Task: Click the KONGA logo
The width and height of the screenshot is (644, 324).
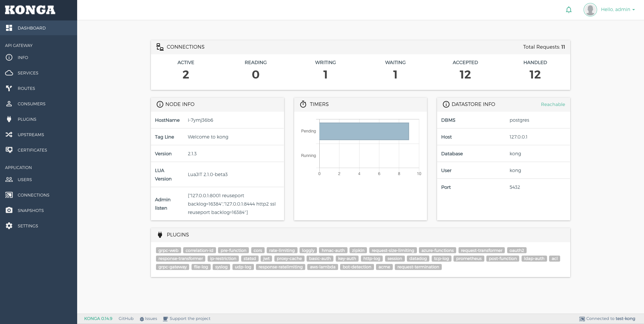Action: click(x=30, y=10)
